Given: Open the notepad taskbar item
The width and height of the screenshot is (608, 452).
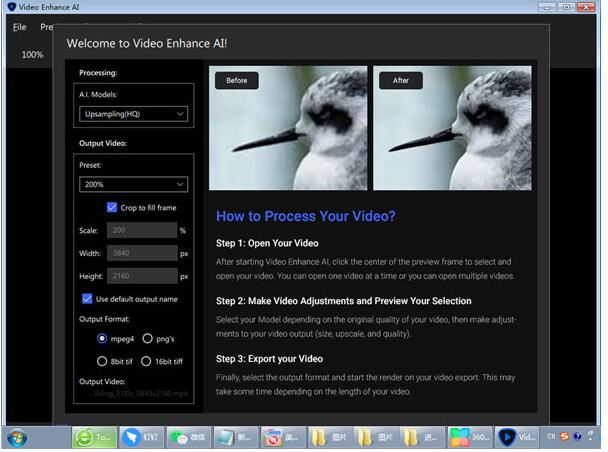Looking at the screenshot, I should pyautogui.click(x=235, y=438).
